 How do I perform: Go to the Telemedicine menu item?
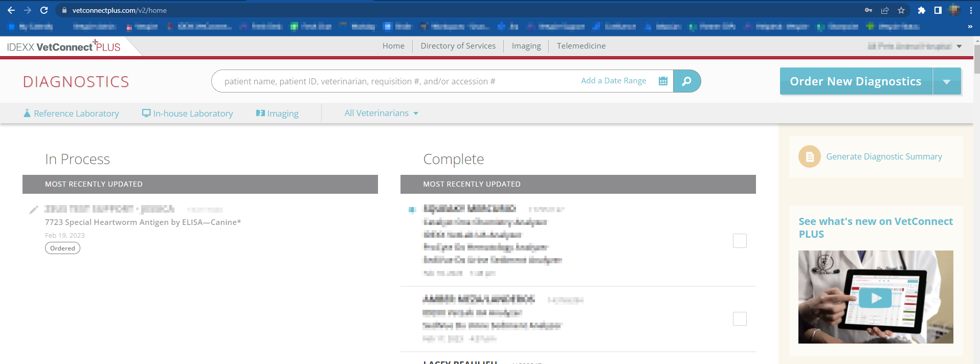[581, 46]
